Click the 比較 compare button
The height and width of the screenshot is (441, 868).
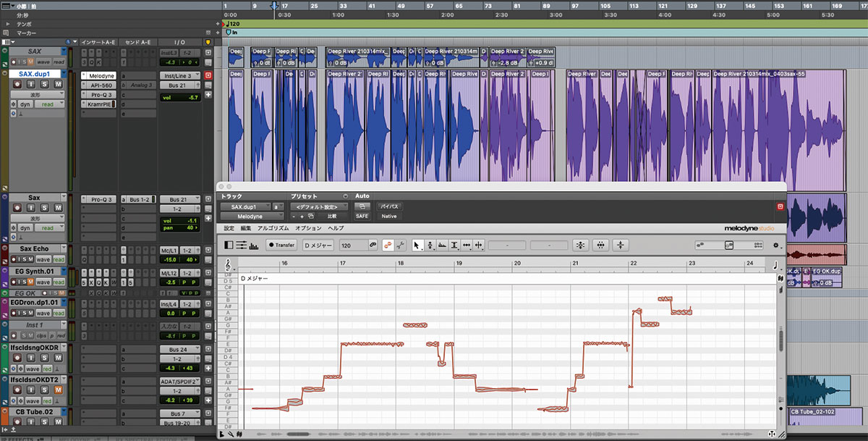(x=332, y=216)
